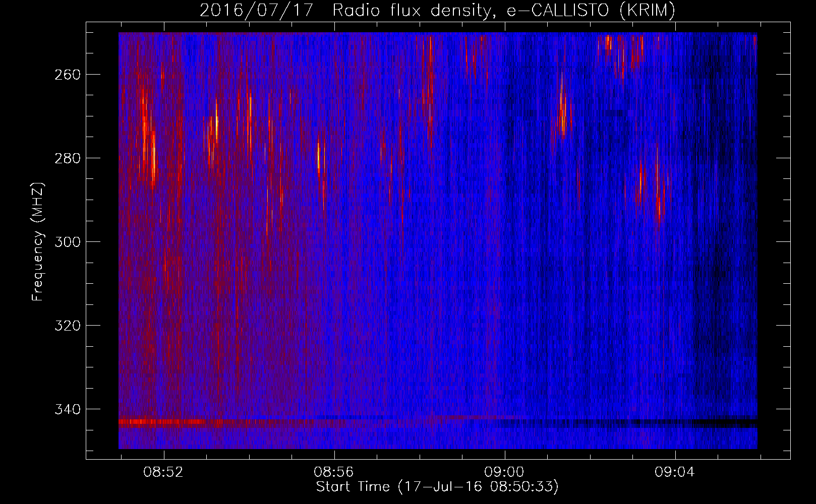Click the 260 frequency tick label
The height and width of the screenshot is (504, 816).
pos(68,75)
